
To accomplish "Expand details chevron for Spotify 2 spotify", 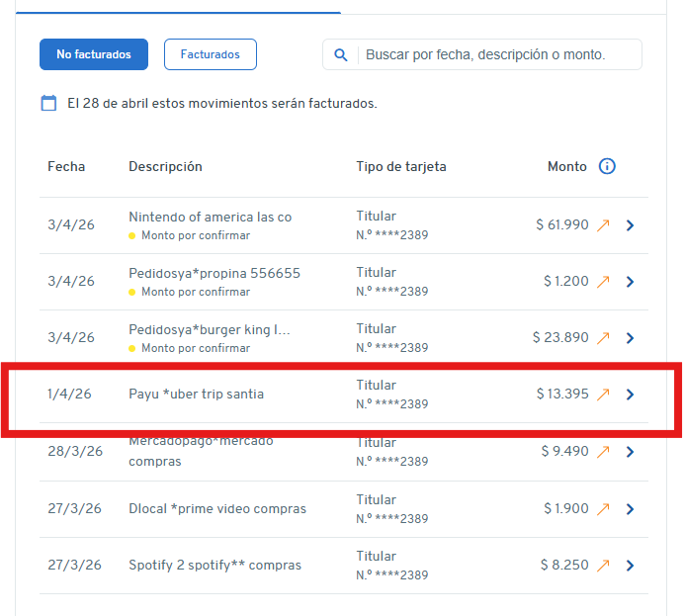I will tap(630, 565).
